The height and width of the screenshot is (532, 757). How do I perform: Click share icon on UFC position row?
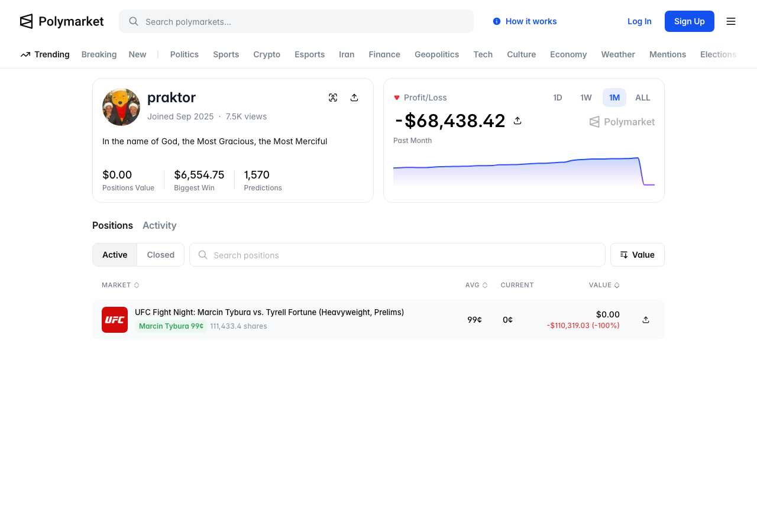click(646, 320)
